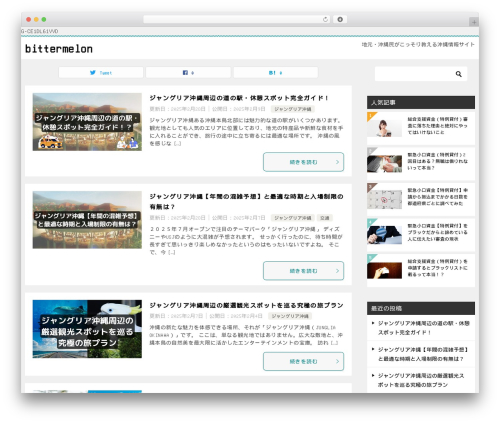Click ジャングリア沖縄 category tag on first article
The image size is (500, 423).
tap(293, 109)
